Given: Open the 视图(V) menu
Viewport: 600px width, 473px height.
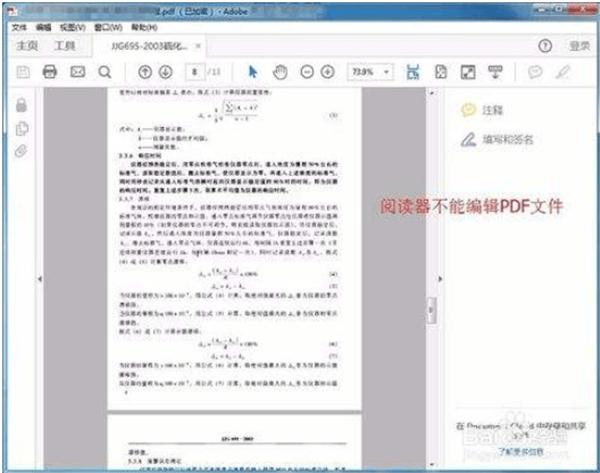Looking at the screenshot, I should (x=73, y=27).
